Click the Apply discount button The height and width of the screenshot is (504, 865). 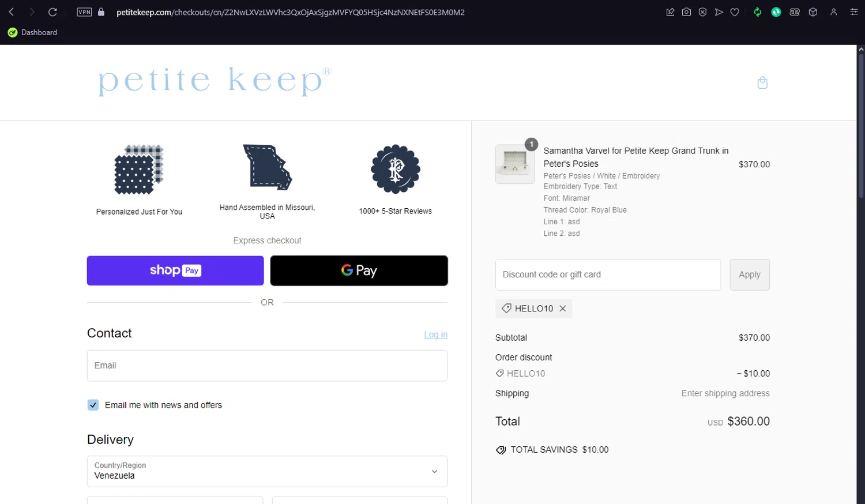(750, 274)
